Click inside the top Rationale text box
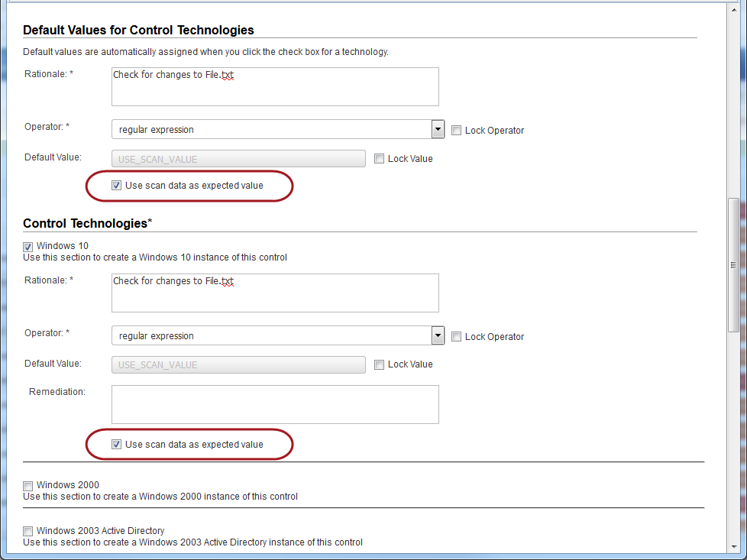Viewport: 747px width, 560px height. [x=275, y=86]
